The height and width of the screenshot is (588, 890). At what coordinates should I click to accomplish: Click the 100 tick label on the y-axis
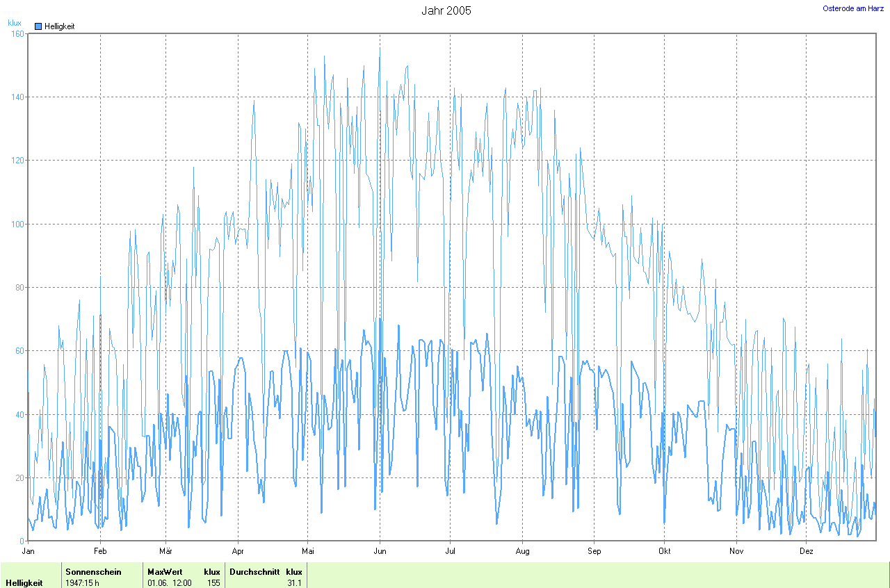click(17, 224)
